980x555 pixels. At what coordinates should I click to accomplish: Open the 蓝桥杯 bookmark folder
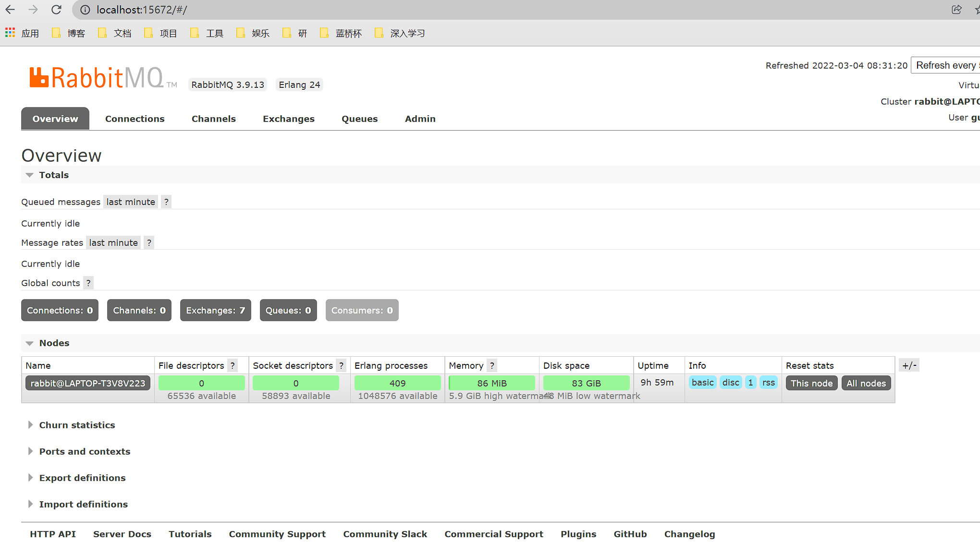click(341, 33)
